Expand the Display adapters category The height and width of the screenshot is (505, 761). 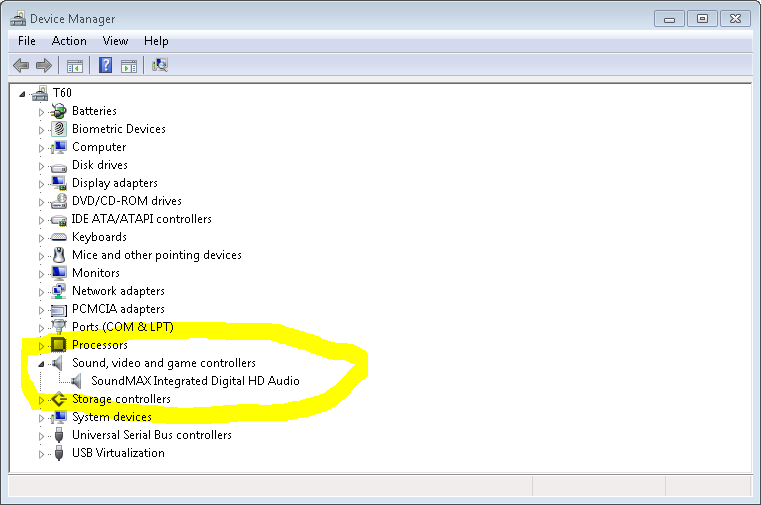tap(42, 183)
